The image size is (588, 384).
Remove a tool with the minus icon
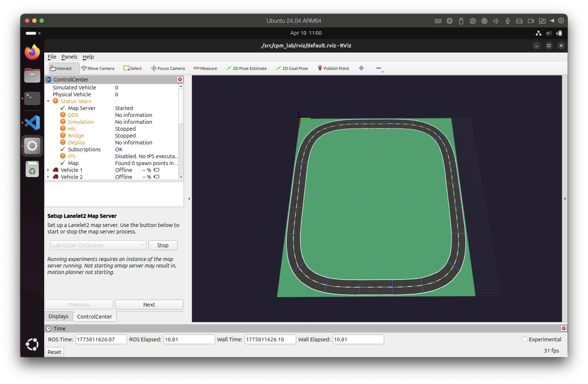[x=379, y=68]
